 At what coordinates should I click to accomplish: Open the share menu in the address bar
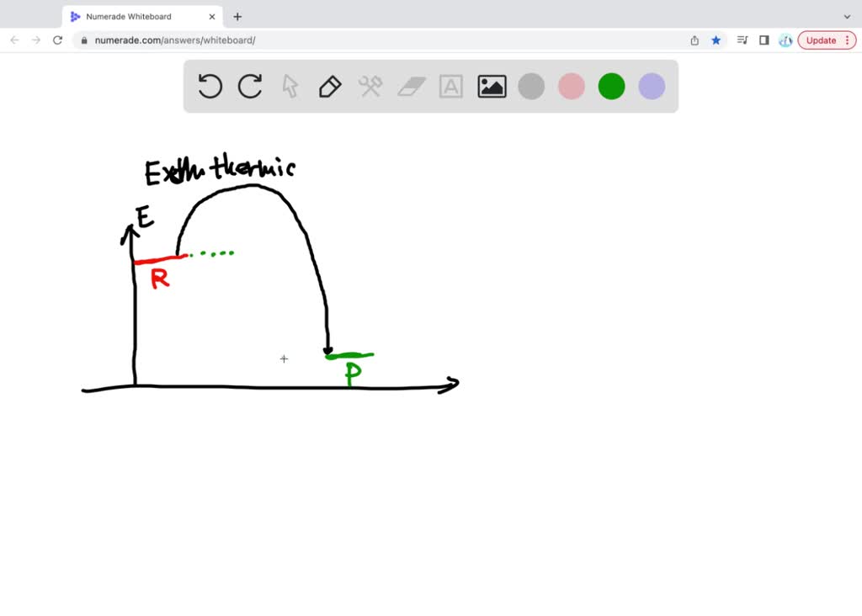[x=694, y=40]
